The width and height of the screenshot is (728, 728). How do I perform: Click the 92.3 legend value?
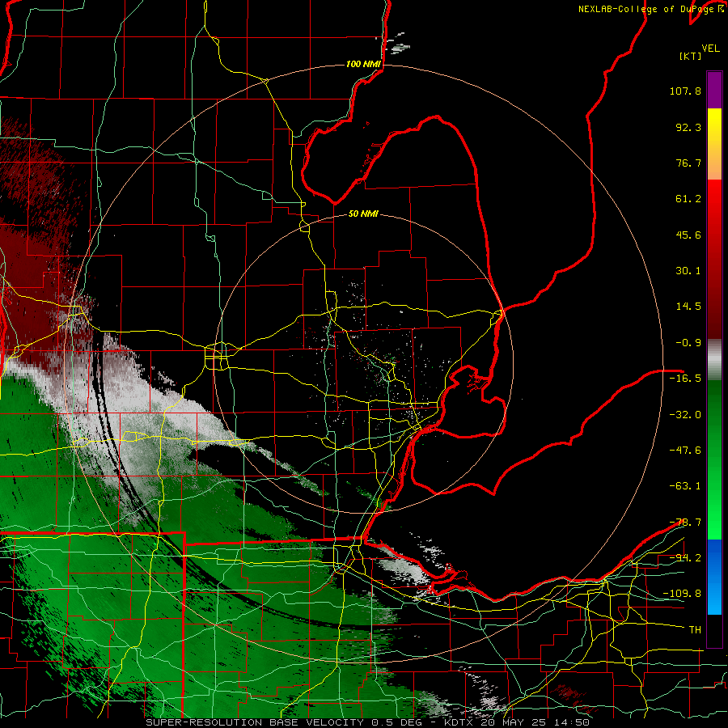[688, 127]
